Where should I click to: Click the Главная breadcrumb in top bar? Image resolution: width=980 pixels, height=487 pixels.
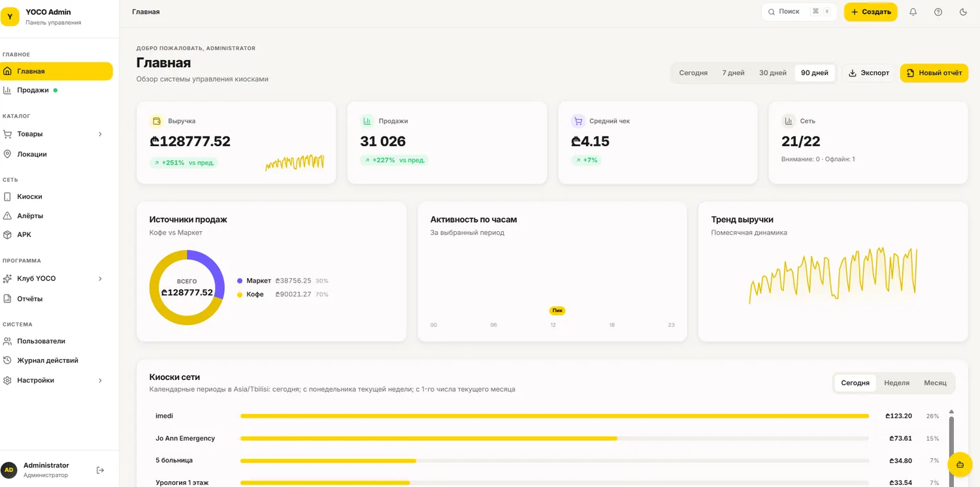pyautogui.click(x=146, y=12)
